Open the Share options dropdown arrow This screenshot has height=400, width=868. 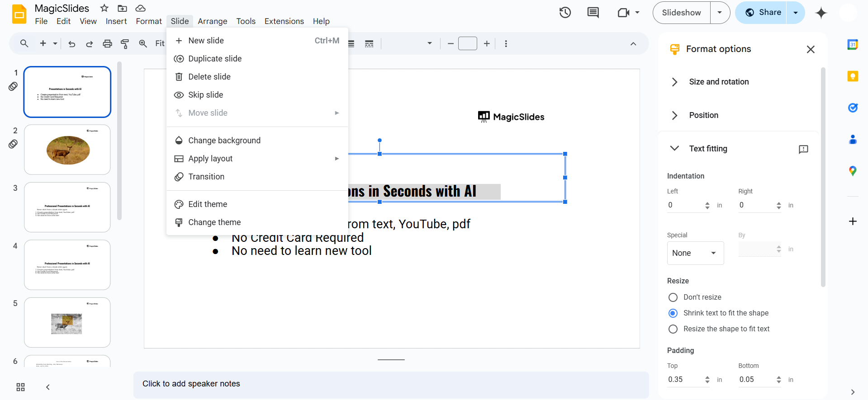pyautogui.click(x=796, y=13)
